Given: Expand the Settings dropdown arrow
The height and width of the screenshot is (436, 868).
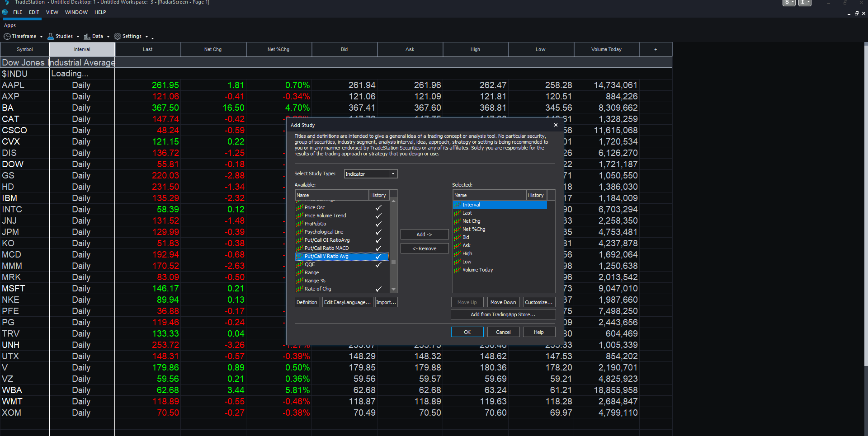Looking at the screenshot, I should point(146,37).
